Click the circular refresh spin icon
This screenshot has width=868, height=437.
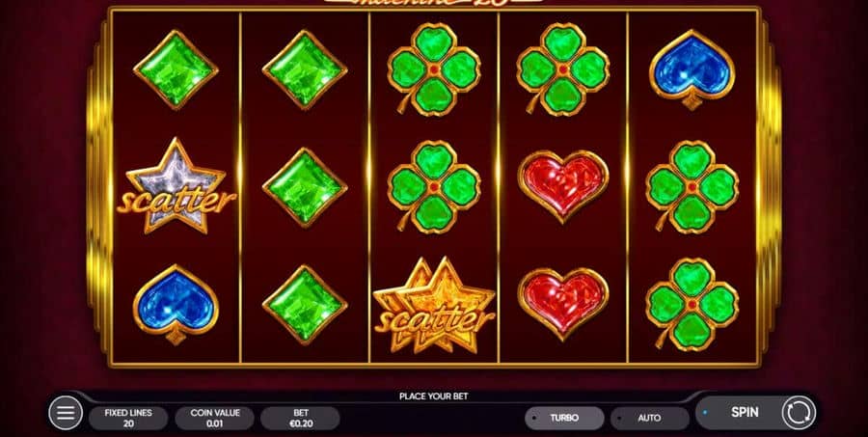pos(799,413)
